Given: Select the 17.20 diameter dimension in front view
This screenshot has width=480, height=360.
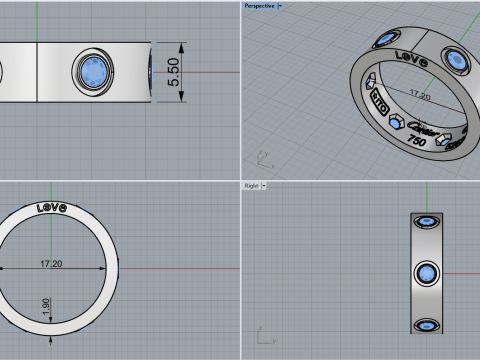Looking at the screenshot, I should [x=51, y=264].
